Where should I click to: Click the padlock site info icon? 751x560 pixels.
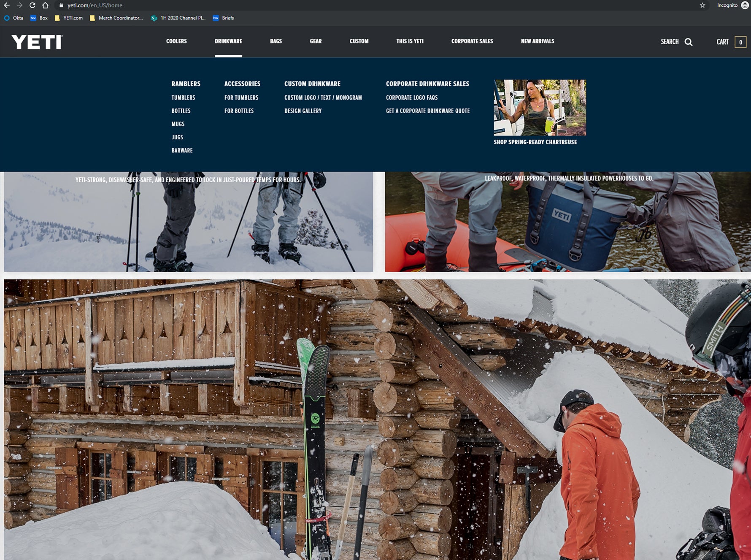coord(61,5)
